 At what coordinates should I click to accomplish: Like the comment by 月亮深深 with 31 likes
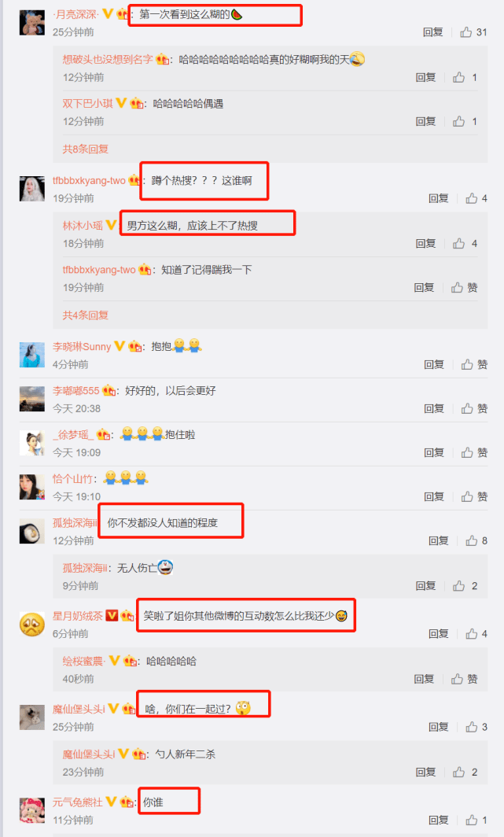click(473, 32)
